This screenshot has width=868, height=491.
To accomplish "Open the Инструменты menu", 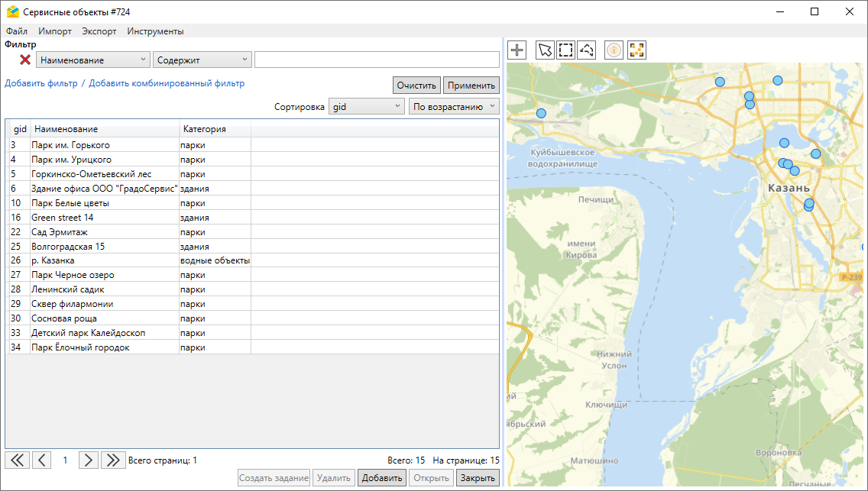I will (155, 31).
